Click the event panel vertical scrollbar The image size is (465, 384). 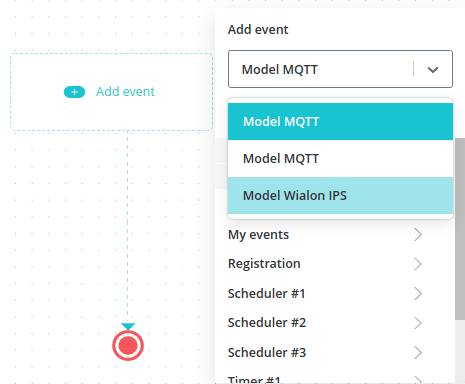[x=460, y=229]
